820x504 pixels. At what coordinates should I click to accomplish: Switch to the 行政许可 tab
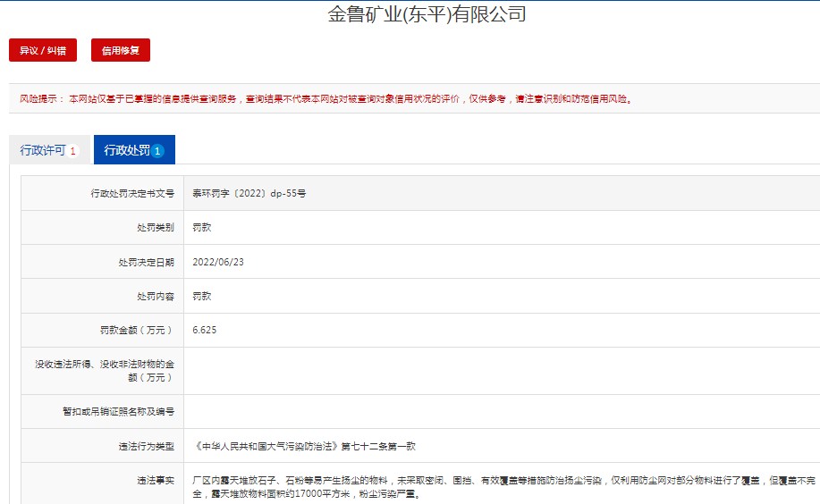50,150
